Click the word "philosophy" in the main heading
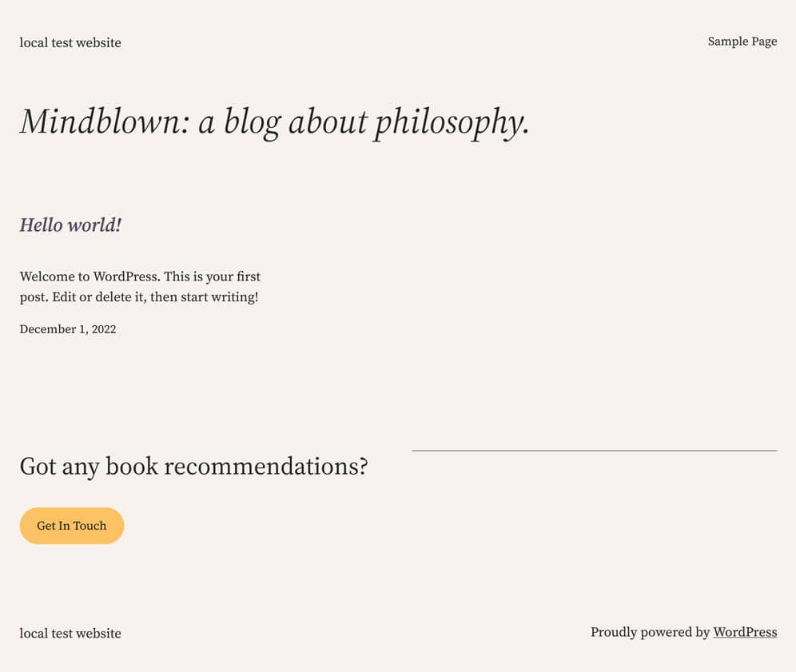 coord(449,122)
